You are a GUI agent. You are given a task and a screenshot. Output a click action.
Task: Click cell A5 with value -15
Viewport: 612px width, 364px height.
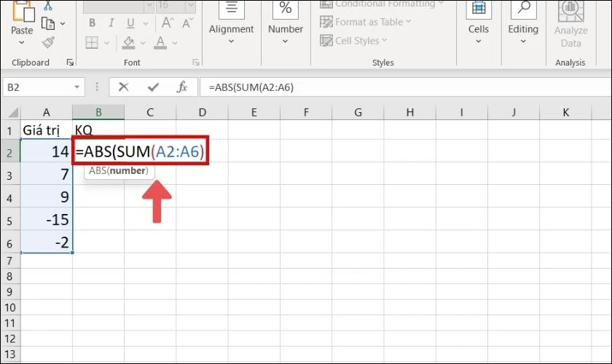pyautogui.click(x=47, y=220)
